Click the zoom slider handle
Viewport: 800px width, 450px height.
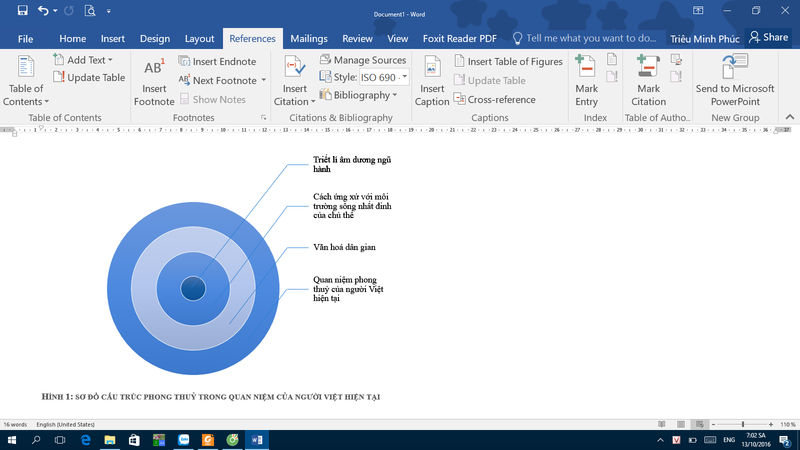click(x=742, y=425)
